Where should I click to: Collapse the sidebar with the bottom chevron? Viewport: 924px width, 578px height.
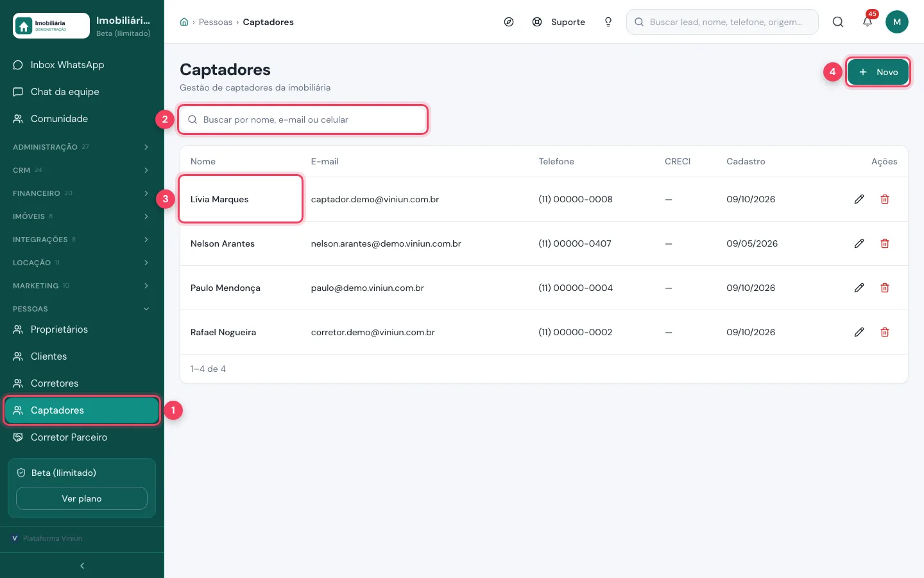82,566
